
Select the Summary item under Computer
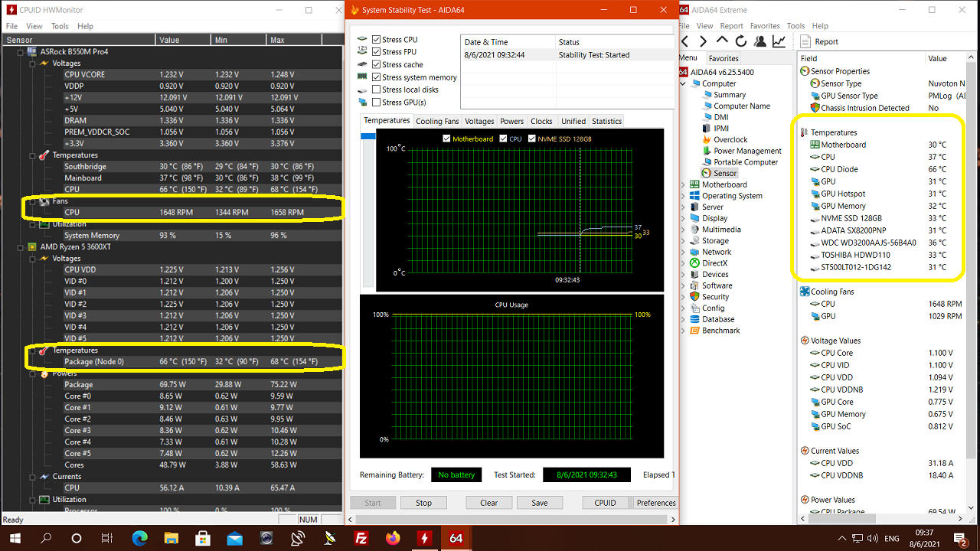[730, 95]
